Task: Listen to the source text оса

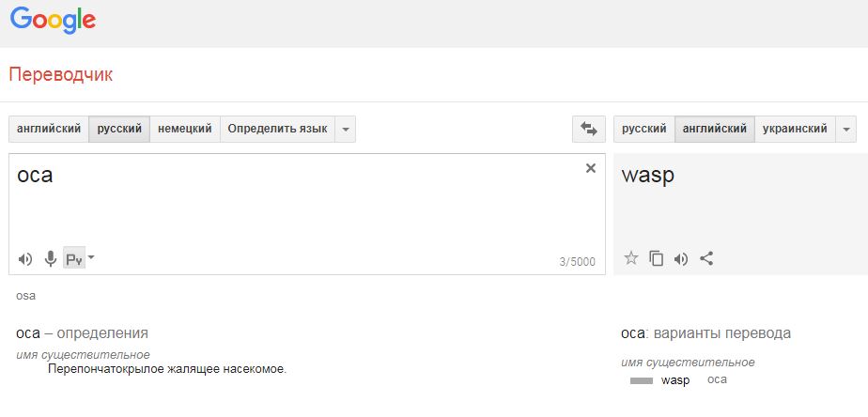Action: [25, 258]
